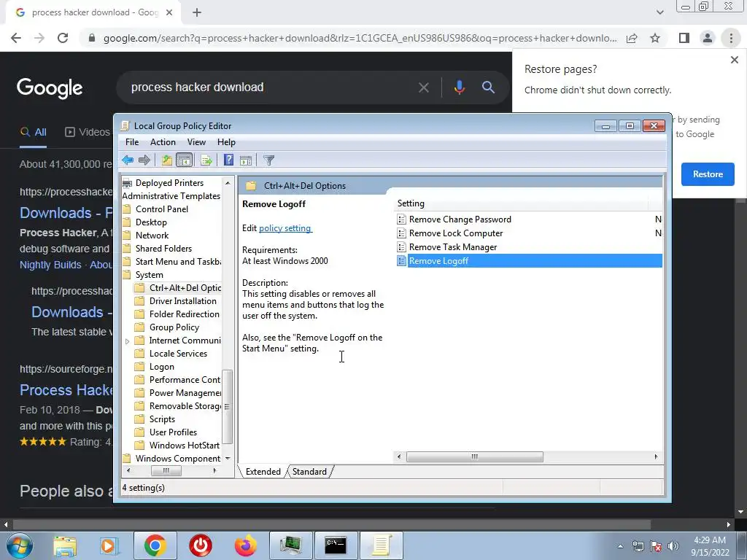Select Shared Folders in tree
This screenshot has width=747, height=560.
163,249
